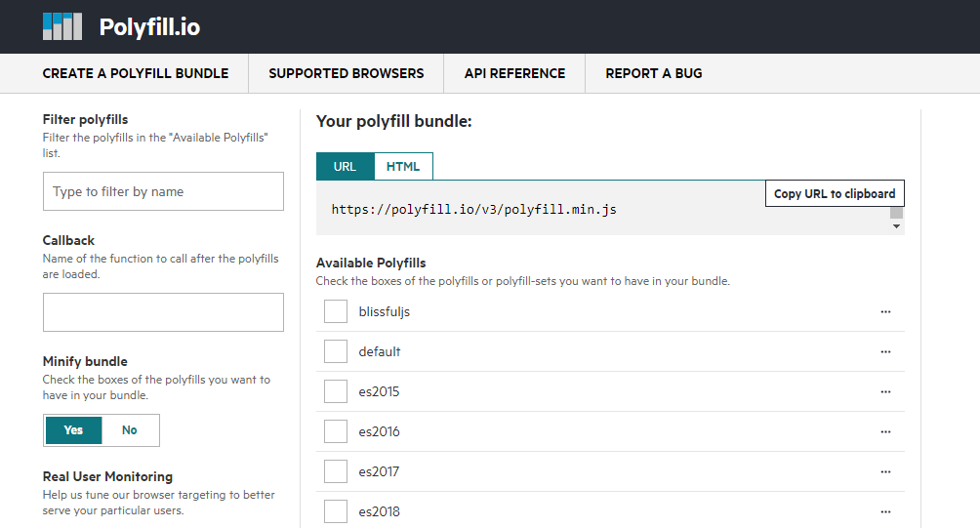Switch to the HTML tab
The width and height of the screenshot is (980, 528).
pos(403,166)
